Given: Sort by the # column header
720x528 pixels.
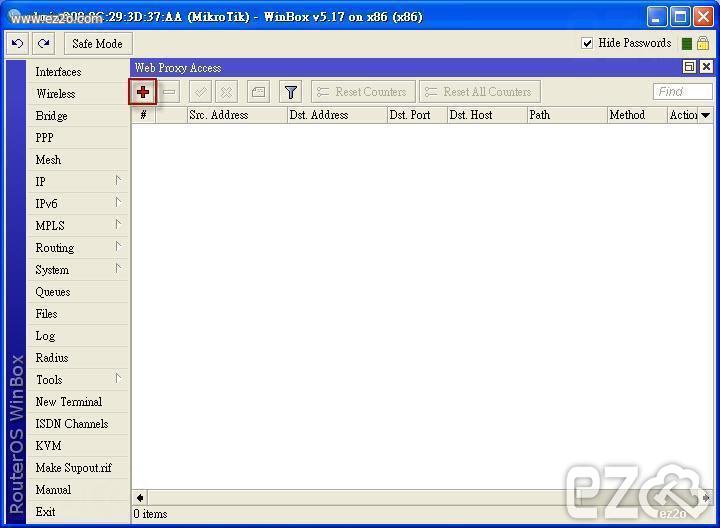Looking at the screenshot, I should click(x=143, y=115).
